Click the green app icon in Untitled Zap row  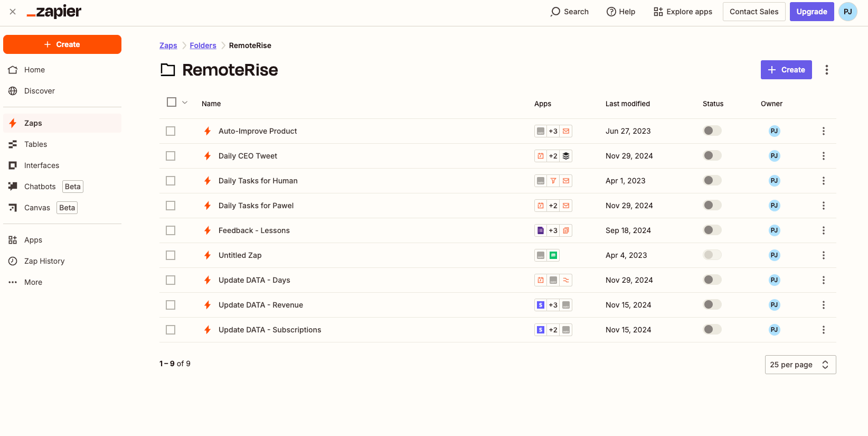553,255
